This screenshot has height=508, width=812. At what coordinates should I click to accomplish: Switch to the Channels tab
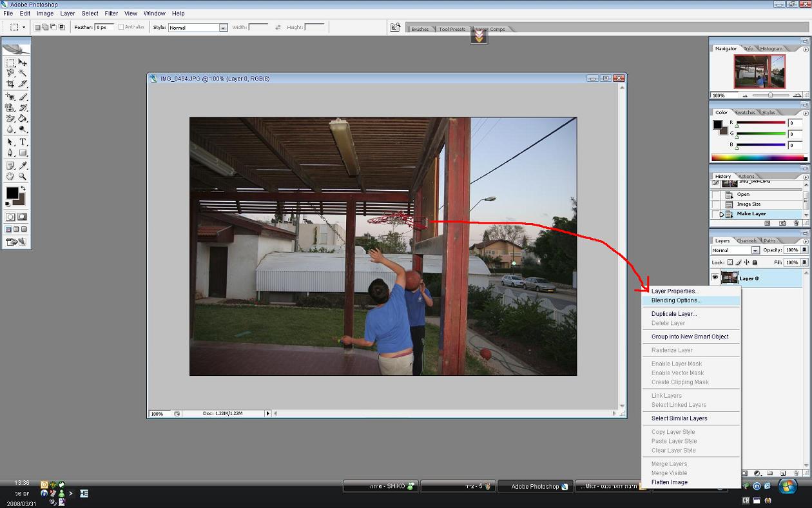[x=747, y=240]
